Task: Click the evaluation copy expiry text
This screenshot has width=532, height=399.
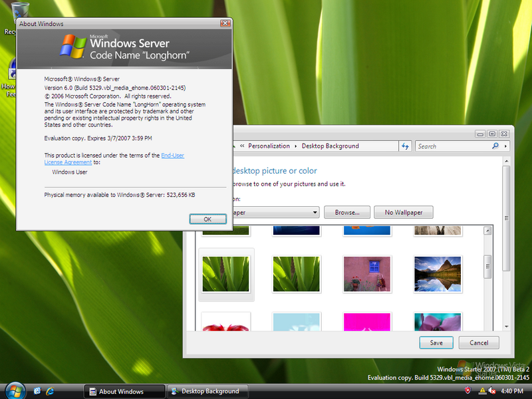Action: (x=98, y=138)
